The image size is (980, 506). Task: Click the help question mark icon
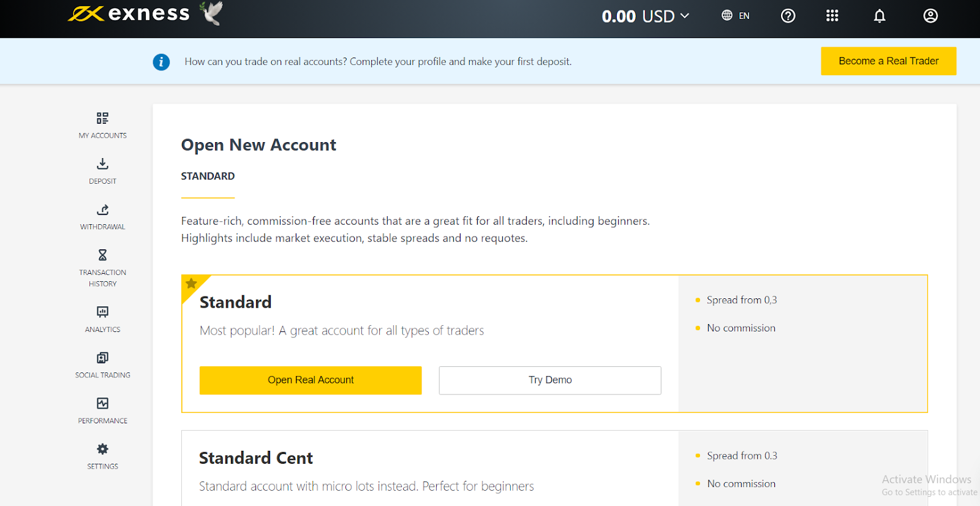coord(788,16)
